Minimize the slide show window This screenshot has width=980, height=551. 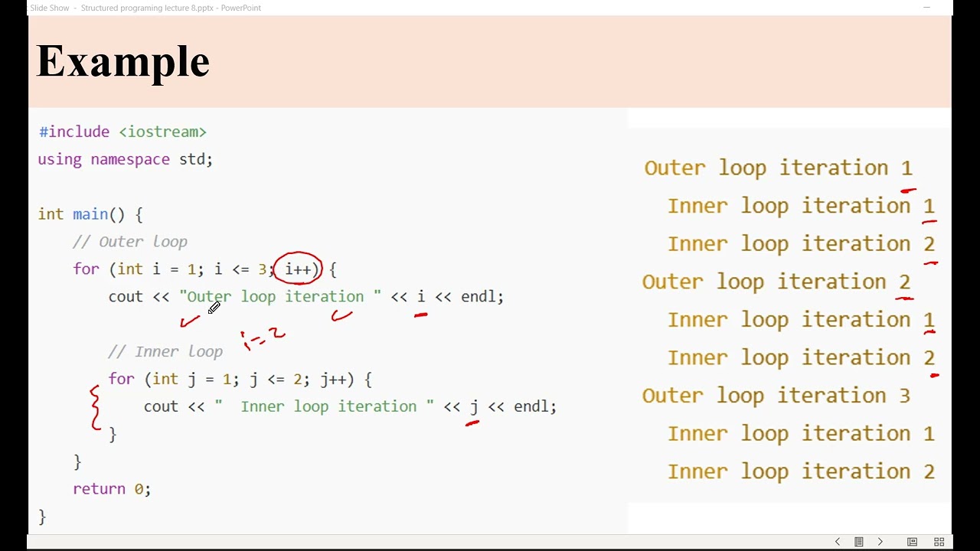point(926,8)
